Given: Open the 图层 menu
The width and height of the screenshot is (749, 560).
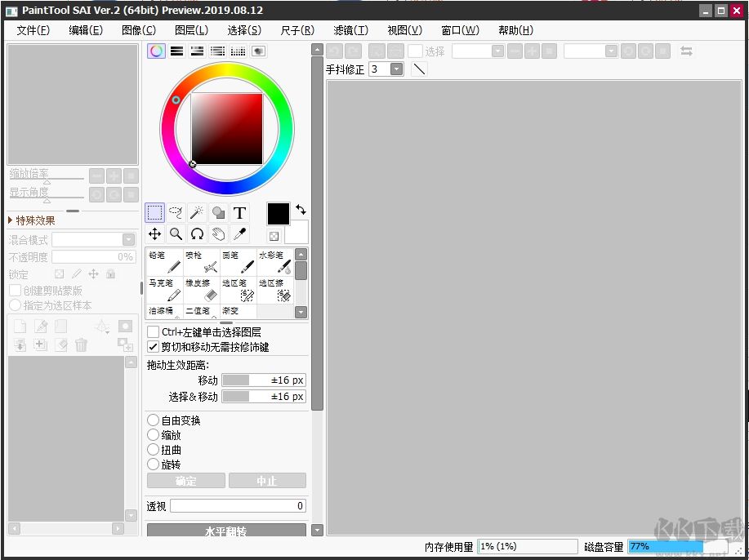Looking at the screenshot, I should click(x=189, y=30).
